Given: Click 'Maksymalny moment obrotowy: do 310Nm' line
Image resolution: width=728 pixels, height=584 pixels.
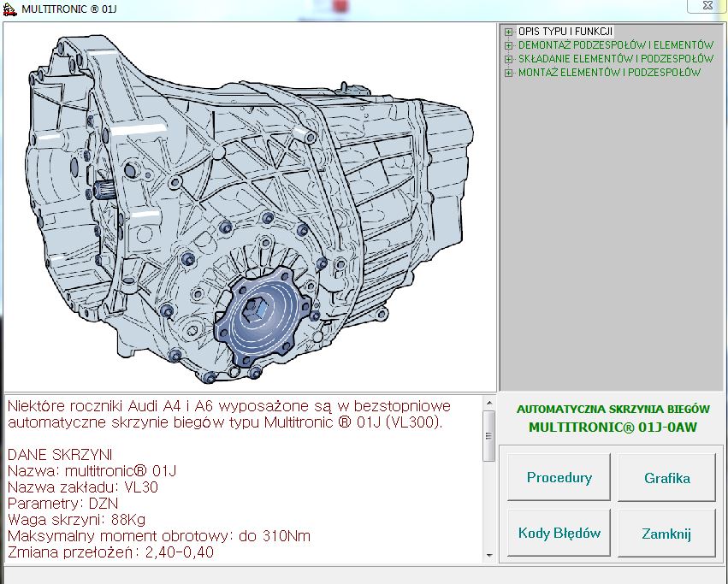Looking at the screenshot, I should 159,536.
